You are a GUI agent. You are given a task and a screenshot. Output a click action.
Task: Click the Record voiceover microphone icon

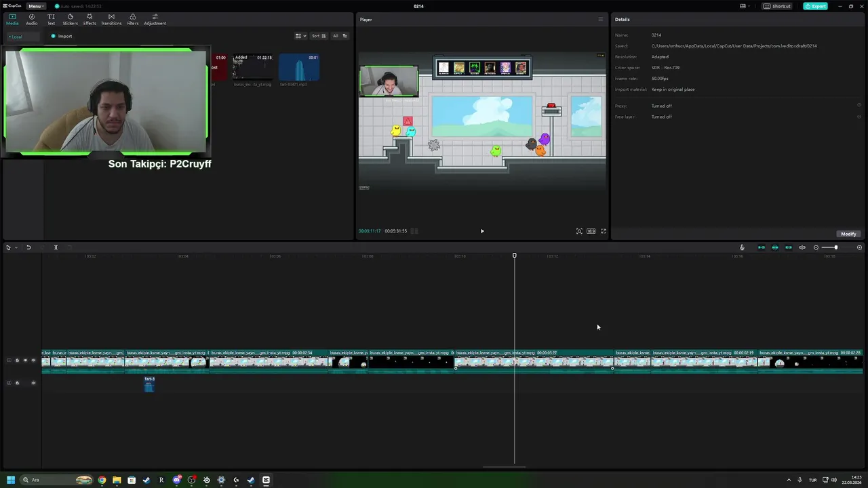point(742,247)
